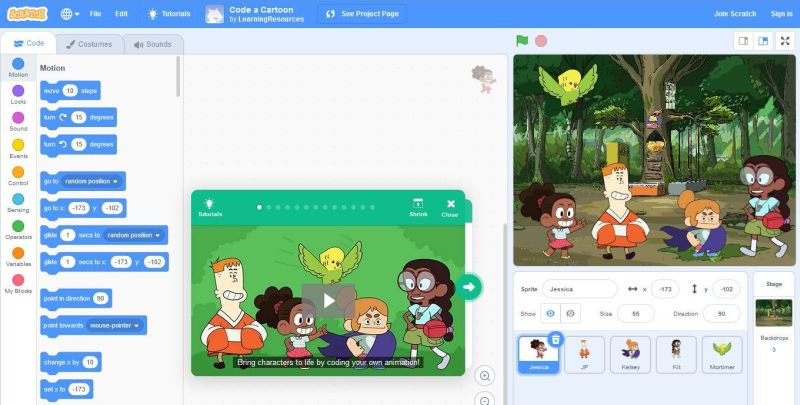Click the Tutorials icon in tutorial card
The height and width of the screenshot is (405, 800).
210,208
